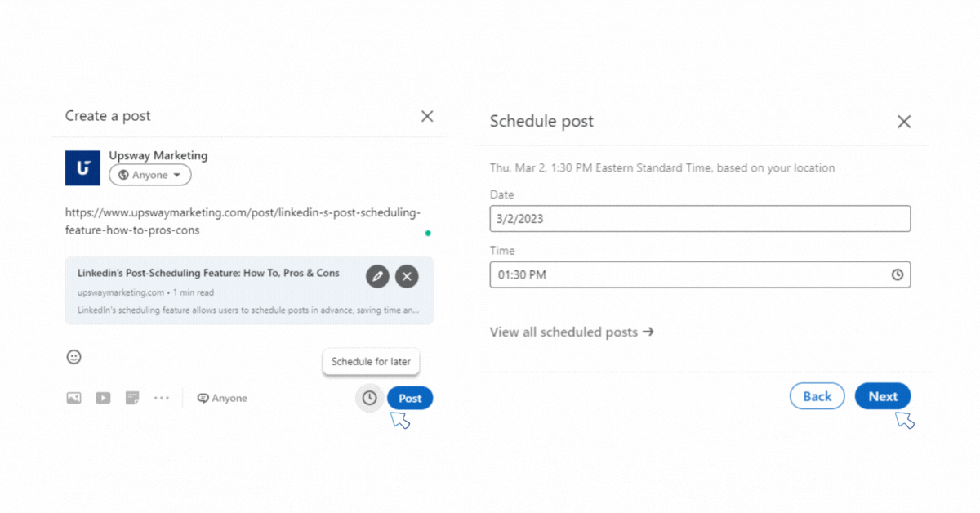This screenshot has height=513, width=980.
Task: Edit link preview with the pencil icon
Action: pyautogui.click(x=377, y=276)
